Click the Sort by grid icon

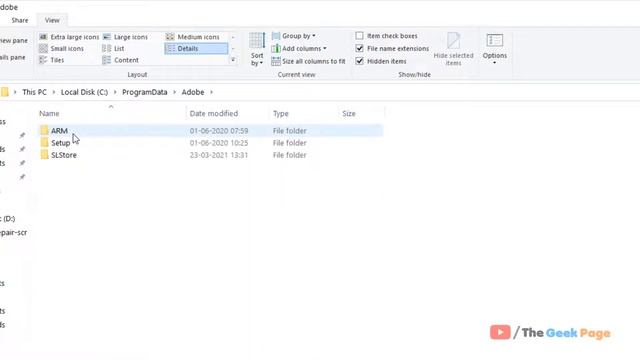[257, 40]
